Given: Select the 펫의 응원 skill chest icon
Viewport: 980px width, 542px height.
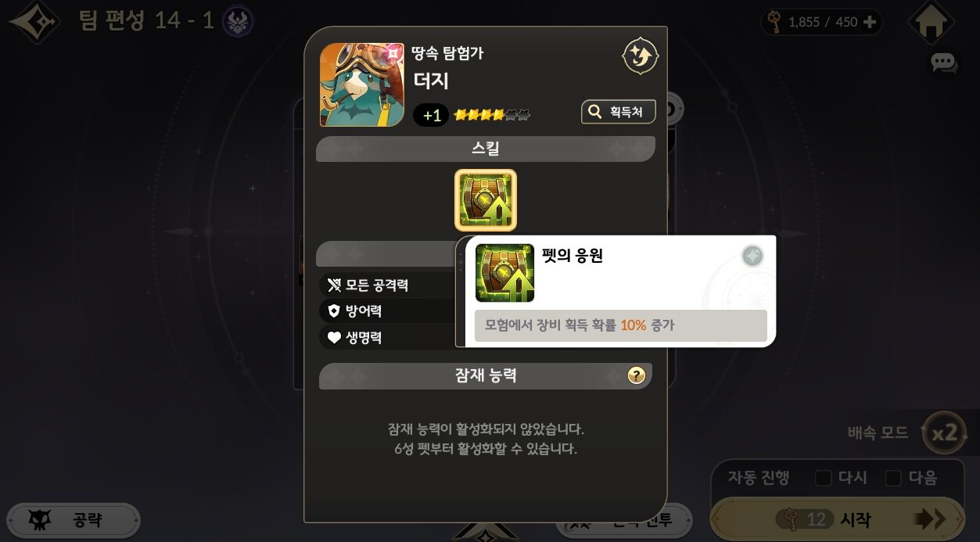Looking at the screenshot, I should 486,200.
